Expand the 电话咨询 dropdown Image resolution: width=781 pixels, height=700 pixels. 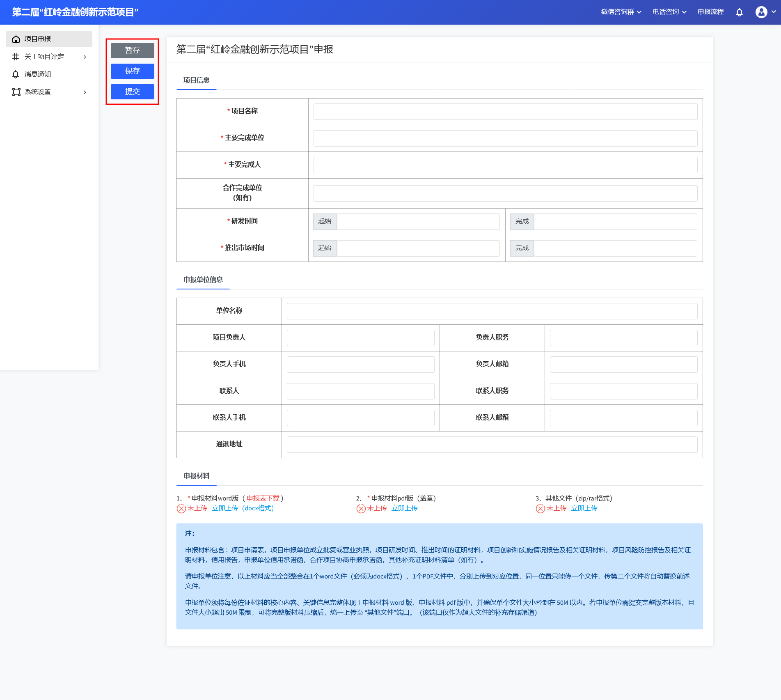click(669, 12)
